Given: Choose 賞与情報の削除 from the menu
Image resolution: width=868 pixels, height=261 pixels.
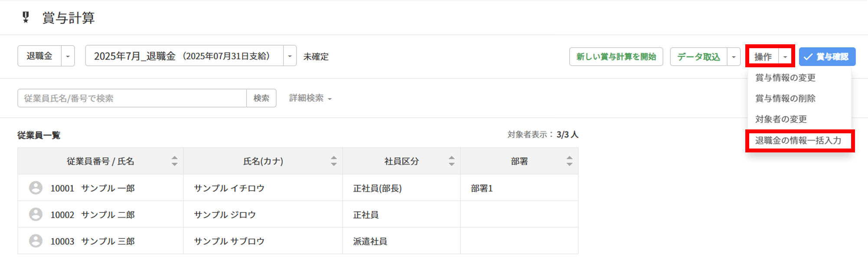Looking at the screenshot, I should click(785, 99).
